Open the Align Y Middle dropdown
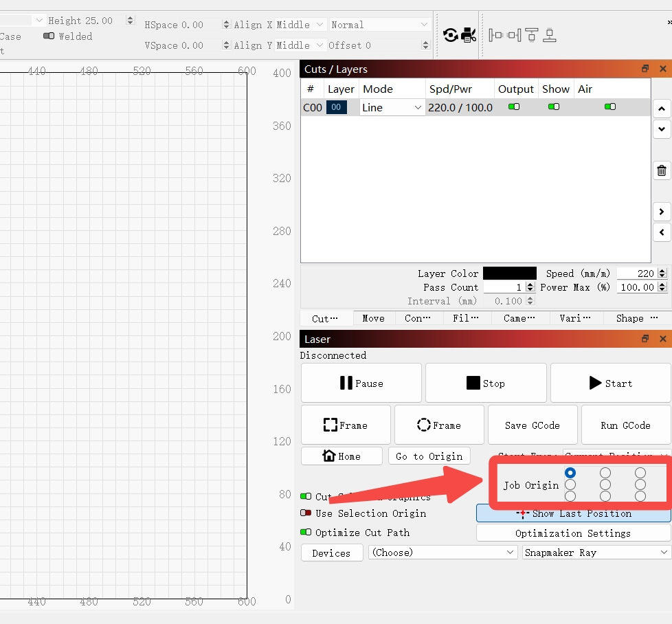672x624 pixels. click(x=300, y=45)
